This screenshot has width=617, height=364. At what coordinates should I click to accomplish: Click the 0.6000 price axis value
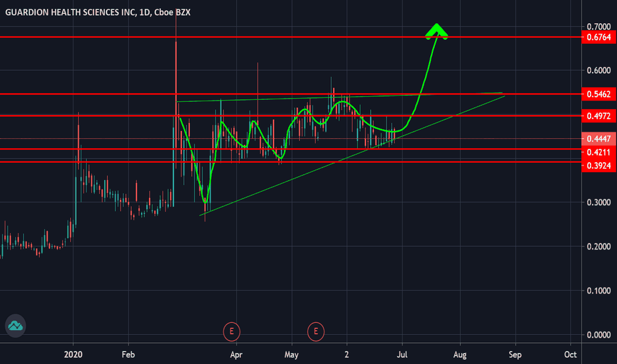pyautogui.click(x=598, y=70)
